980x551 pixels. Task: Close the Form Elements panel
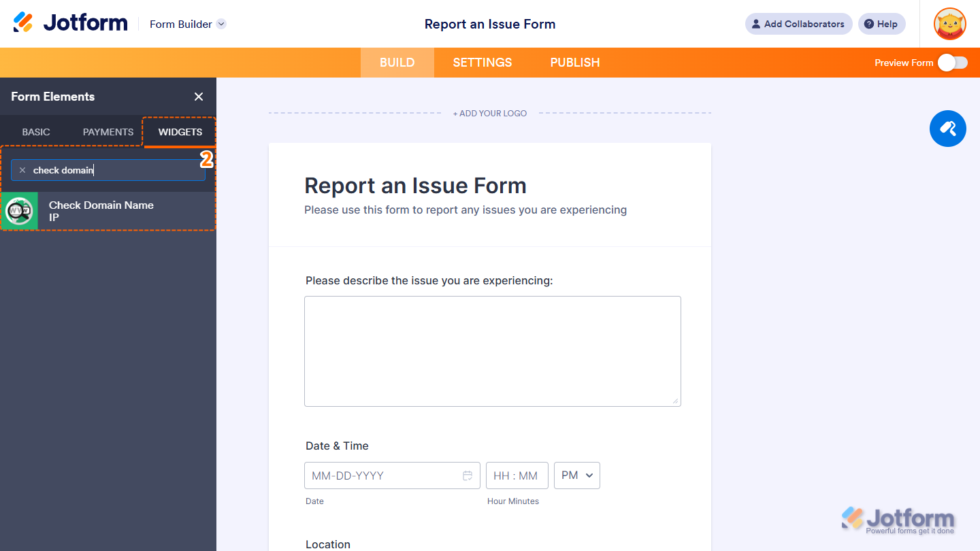pyautogui.click(x=198, y=97)
